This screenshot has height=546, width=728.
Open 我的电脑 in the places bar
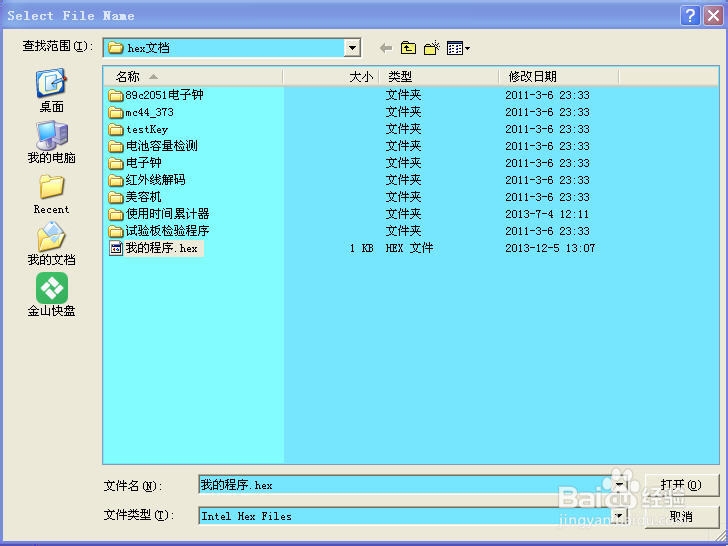52,142
